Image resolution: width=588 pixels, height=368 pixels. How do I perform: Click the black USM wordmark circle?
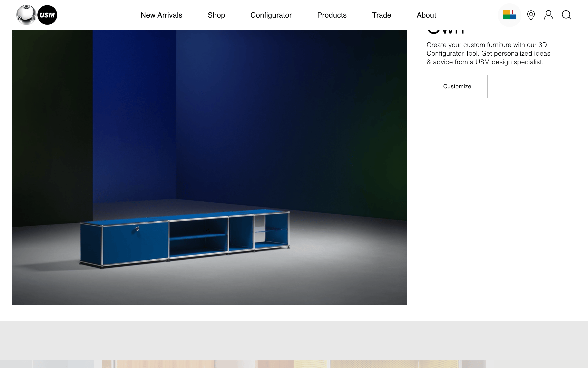[47, 15]
